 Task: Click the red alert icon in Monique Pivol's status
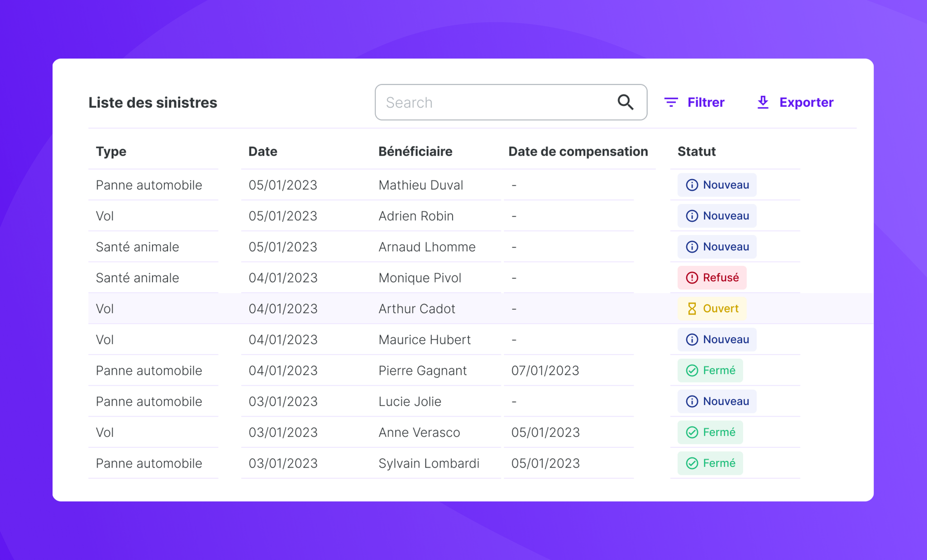[x=692, y=278]
